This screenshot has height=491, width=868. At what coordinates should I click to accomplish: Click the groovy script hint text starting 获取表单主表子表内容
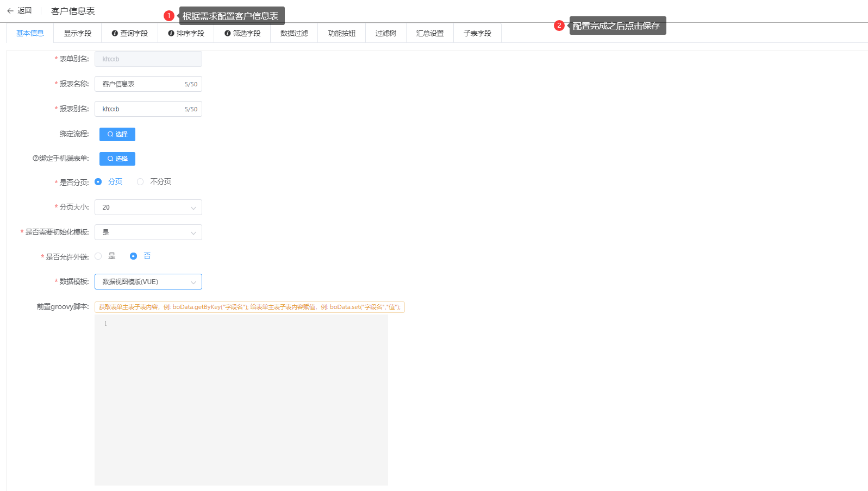click(249, 307)
